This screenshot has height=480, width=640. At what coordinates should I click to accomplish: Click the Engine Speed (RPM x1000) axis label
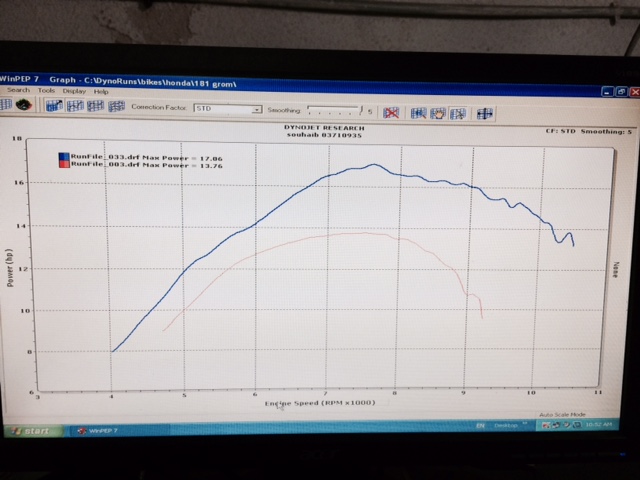[x=320, y=403]
